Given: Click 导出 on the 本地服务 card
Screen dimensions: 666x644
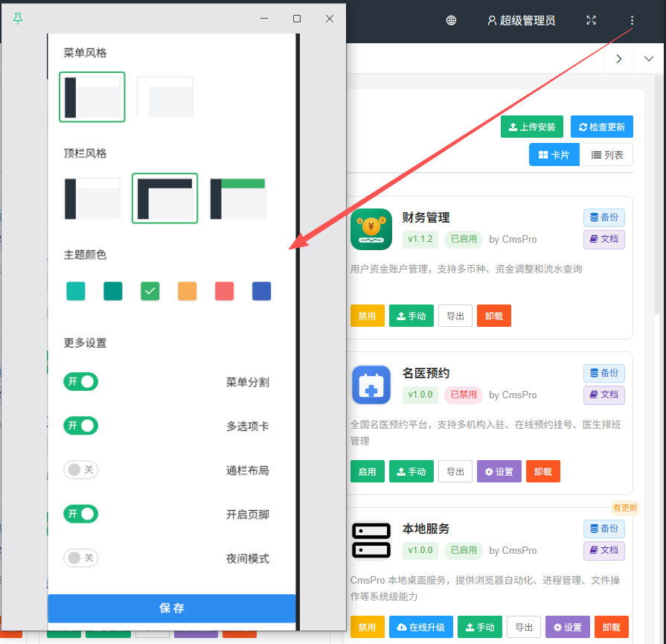Looking at the screenshot, I should click(524, 627).
